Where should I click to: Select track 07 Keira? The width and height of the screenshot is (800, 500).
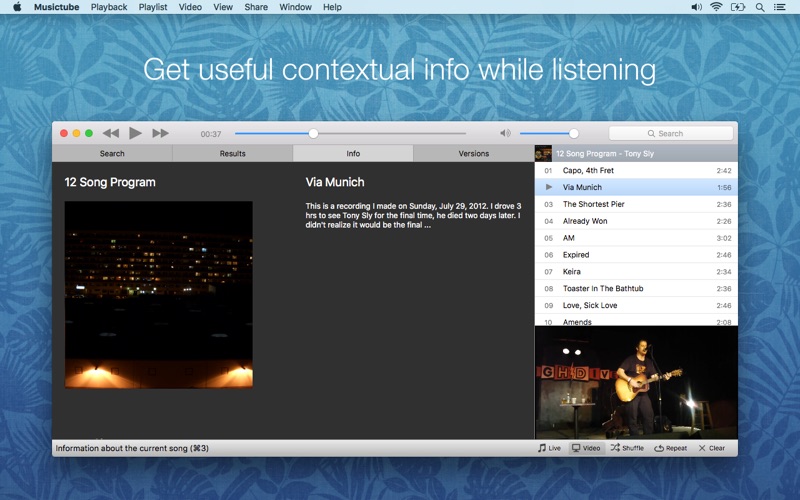(x=636, y=271)
